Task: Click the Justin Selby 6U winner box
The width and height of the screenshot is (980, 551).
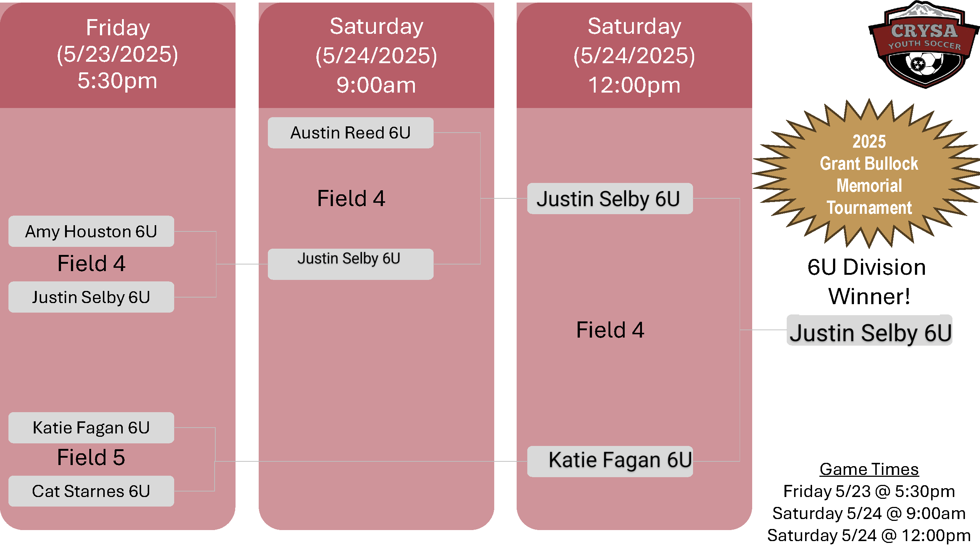Action: coord(870,331)
